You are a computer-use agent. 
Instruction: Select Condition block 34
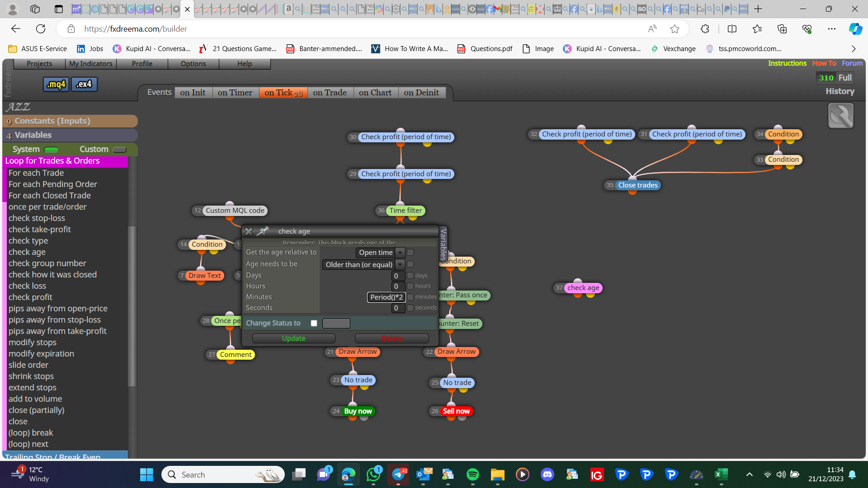click(783, 134)
